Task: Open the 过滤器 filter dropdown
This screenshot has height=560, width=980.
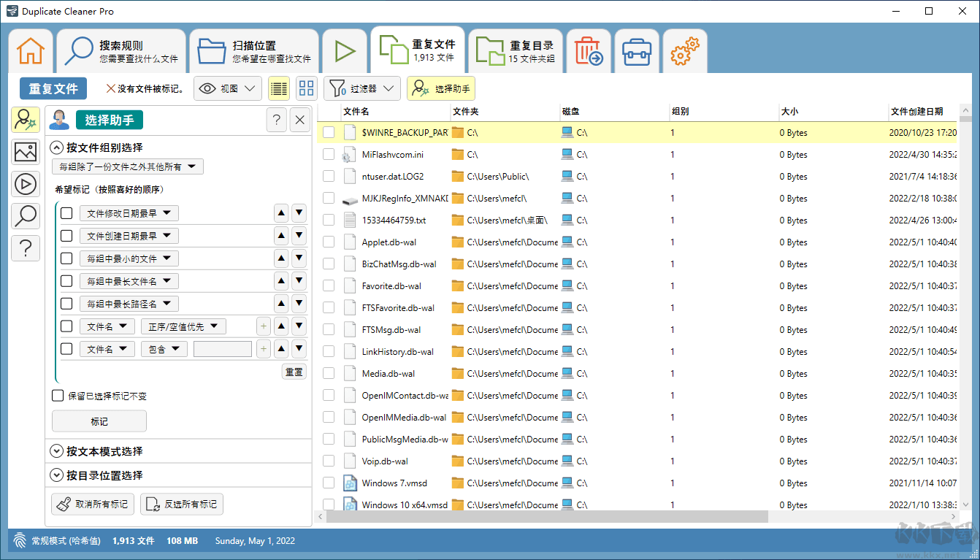Action: coord(362,89)
